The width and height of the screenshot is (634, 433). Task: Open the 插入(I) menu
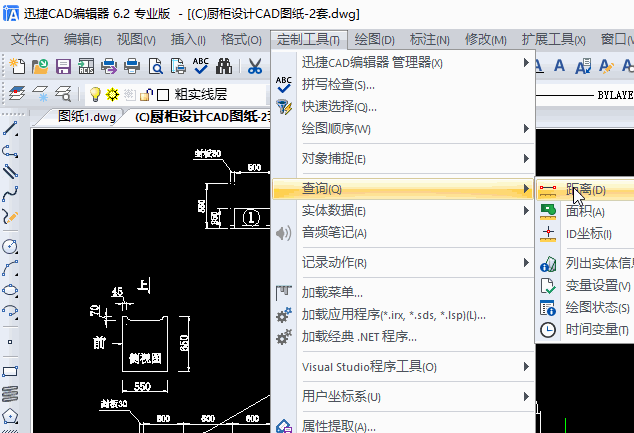click(188, 40)
